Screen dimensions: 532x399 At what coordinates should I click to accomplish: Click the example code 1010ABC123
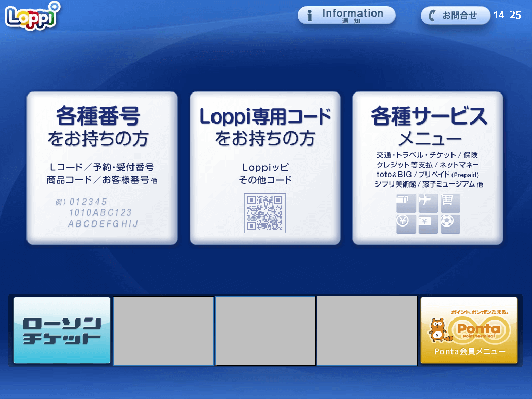click(x=100, y=212)
